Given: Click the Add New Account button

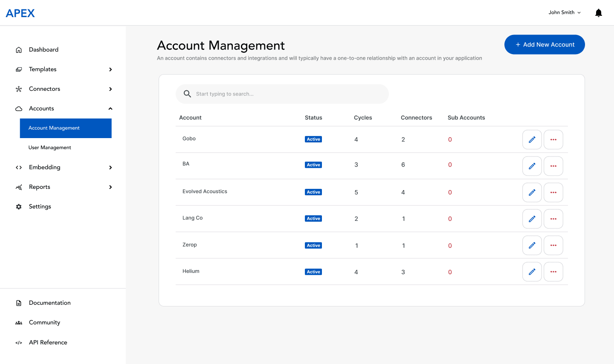Looking at the screenshot, I should click(x=544, y=44).
